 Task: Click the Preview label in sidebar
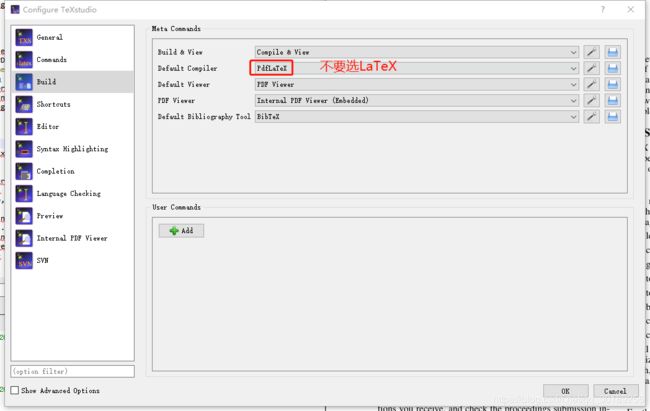coord(50,216)
